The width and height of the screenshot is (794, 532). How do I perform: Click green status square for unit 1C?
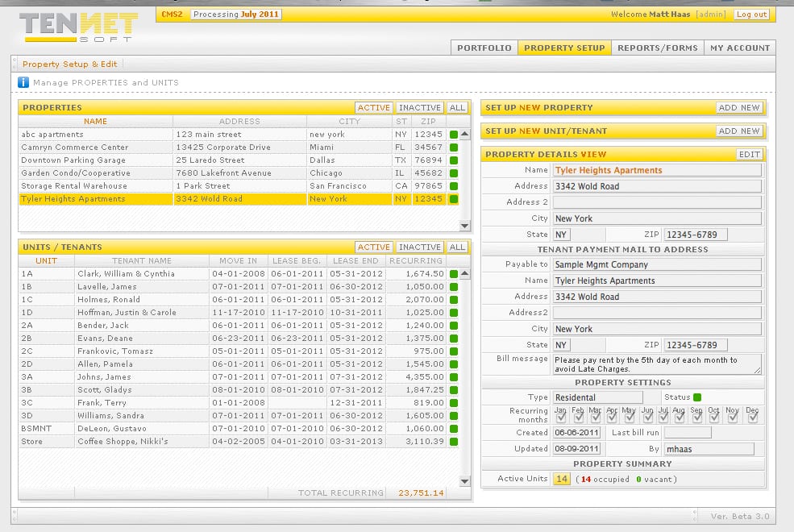[x=454, y=300]
